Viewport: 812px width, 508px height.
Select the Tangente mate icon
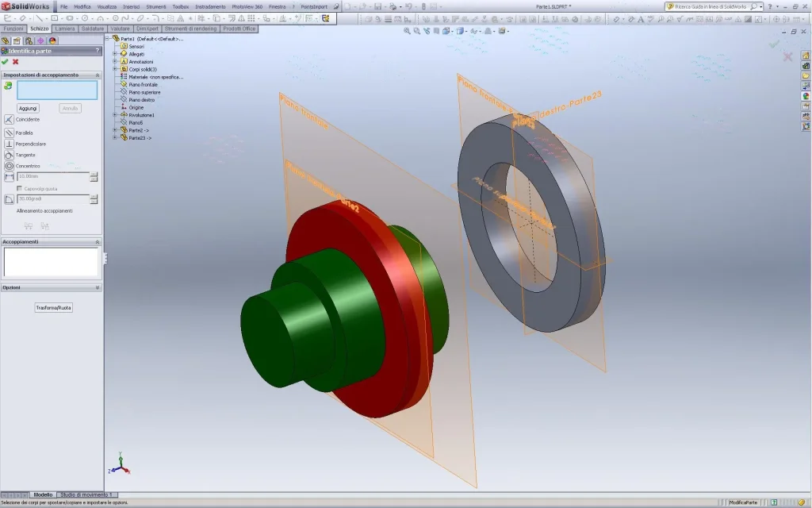[9, 155]
